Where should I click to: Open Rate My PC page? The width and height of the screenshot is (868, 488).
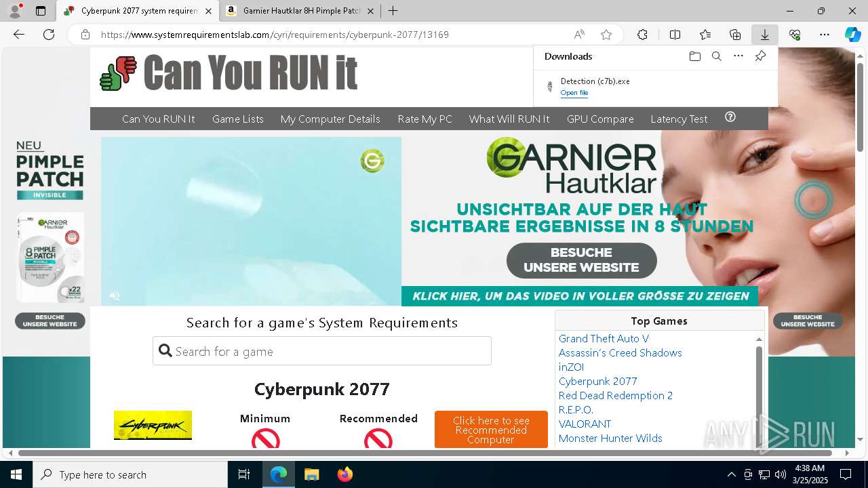[425, 119]
